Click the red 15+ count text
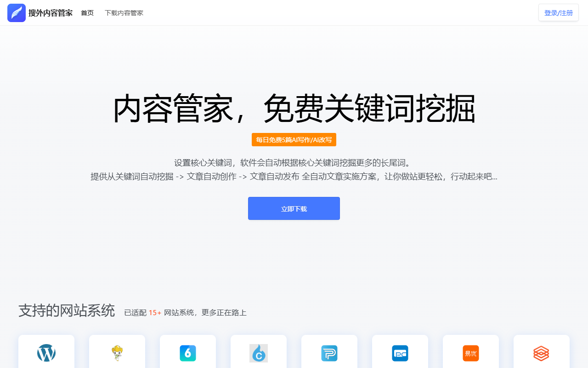Screen dimensions: 588x368 [155, 313]
